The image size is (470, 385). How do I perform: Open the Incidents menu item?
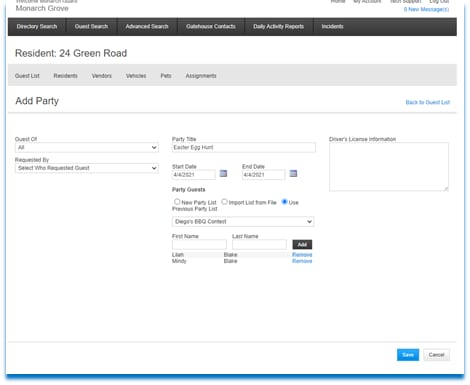click(x=332, y=26)
